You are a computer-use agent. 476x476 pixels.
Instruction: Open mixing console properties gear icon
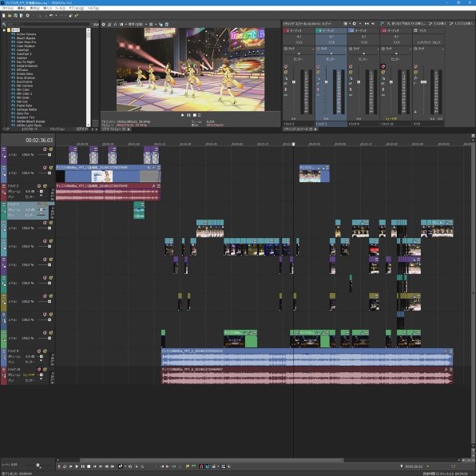pyautogui.click(x=354, y=24)
